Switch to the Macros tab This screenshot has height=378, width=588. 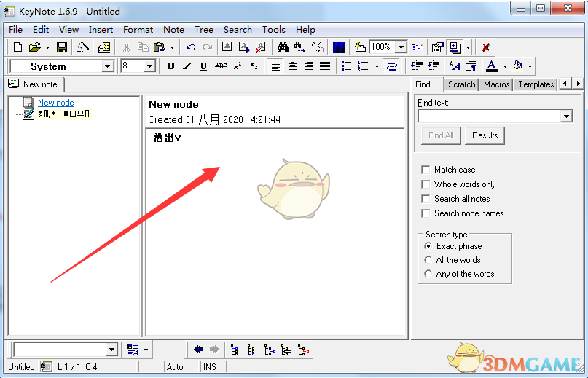click(496, 84)
